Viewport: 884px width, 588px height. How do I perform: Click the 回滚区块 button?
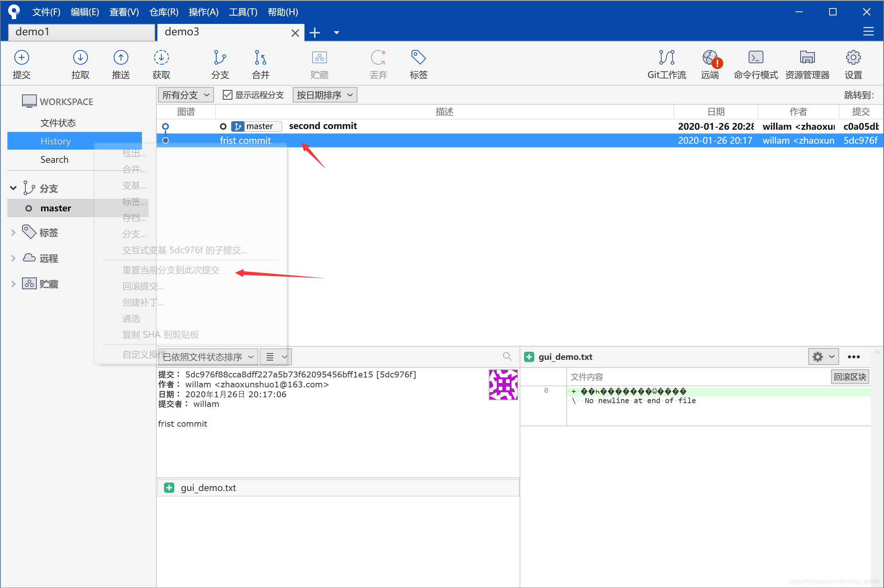(849, 376)
